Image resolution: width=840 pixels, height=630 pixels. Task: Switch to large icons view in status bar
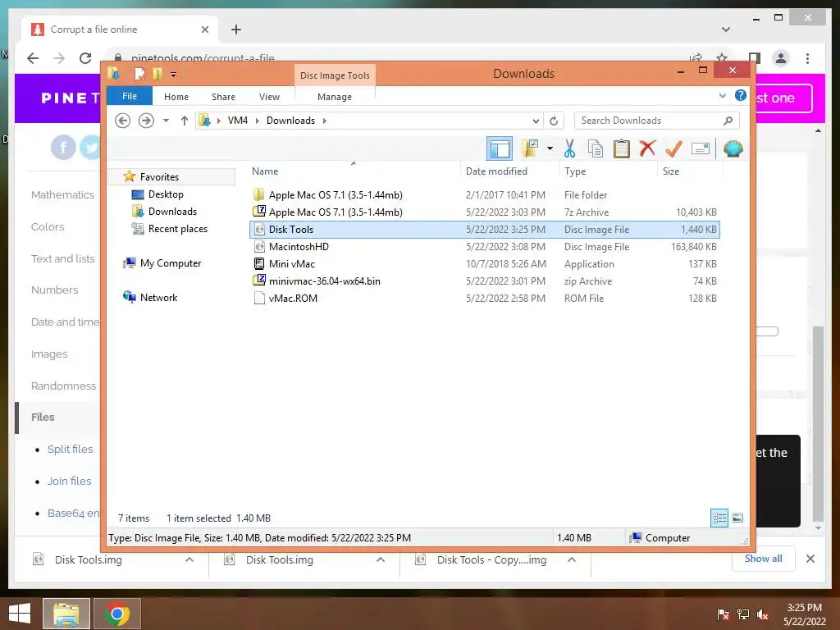[737, 518]
